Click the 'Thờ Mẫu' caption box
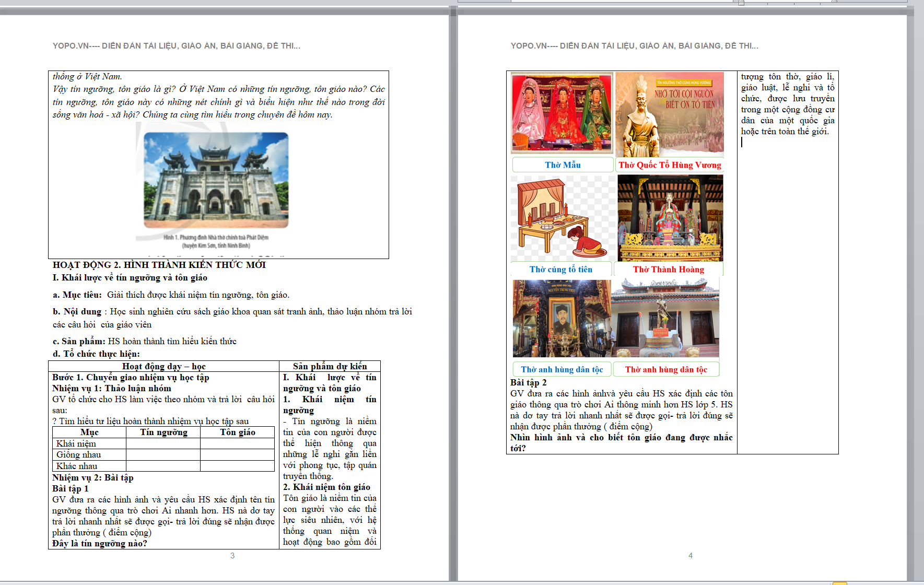 pyautogui.click(x=563, y=165)
